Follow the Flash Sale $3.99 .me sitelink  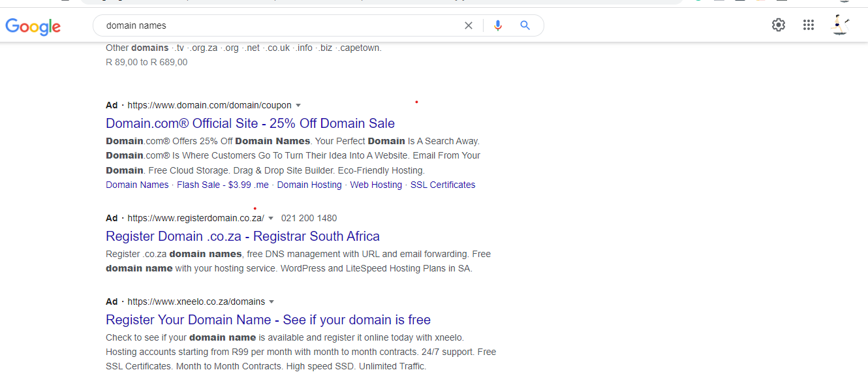223,185
